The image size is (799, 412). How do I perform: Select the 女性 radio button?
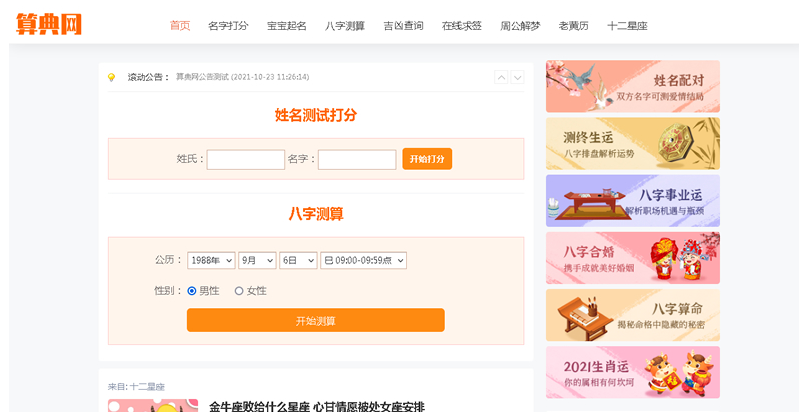(239, 291)
